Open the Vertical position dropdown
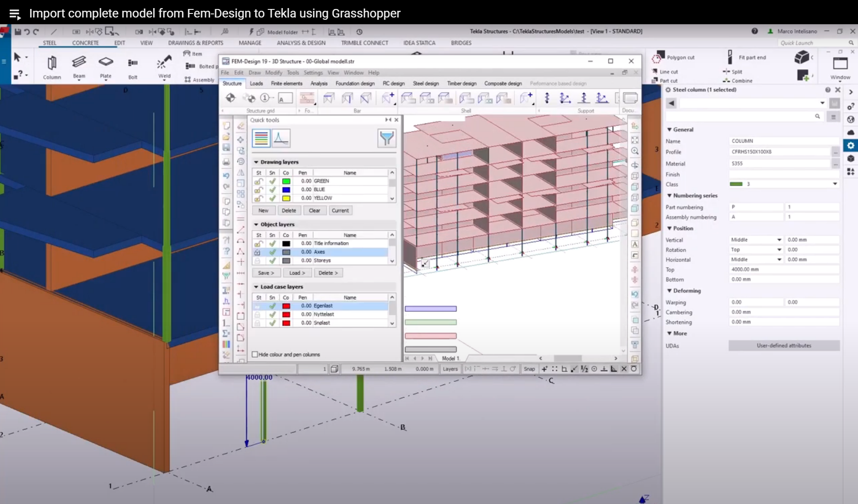 (779, 240)
